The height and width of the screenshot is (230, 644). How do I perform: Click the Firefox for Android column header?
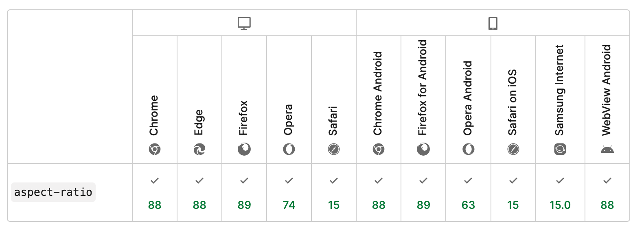point(423,87)
